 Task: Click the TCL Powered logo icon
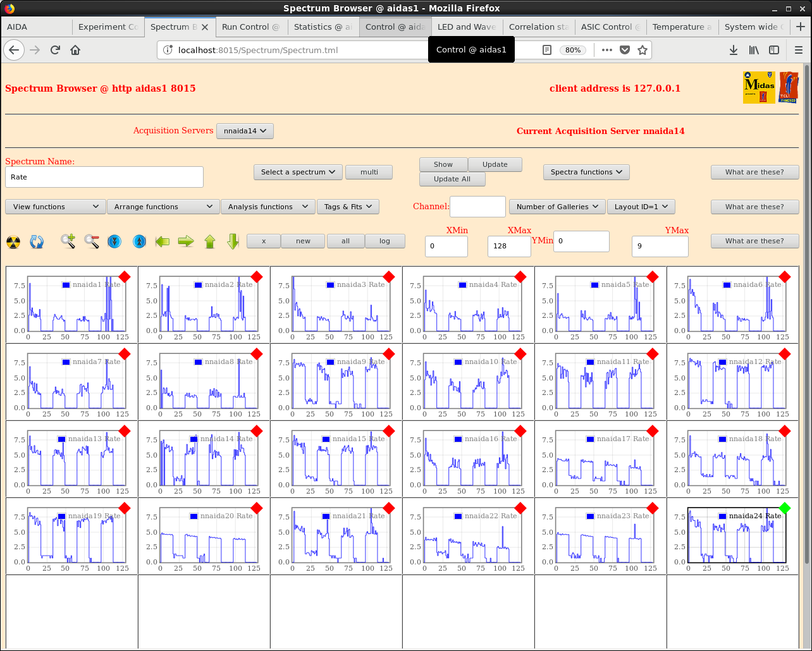click(x=789, y=88)
